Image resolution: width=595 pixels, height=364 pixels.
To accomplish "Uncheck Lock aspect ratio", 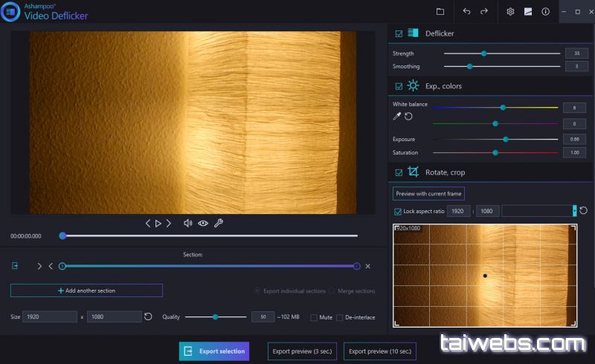I will point(397,212).
